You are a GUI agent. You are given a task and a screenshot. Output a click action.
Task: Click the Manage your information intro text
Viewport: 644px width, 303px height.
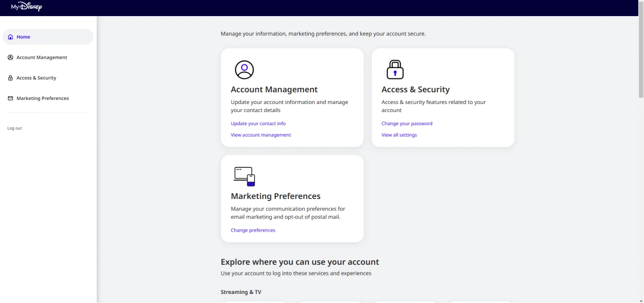(323, 34)
